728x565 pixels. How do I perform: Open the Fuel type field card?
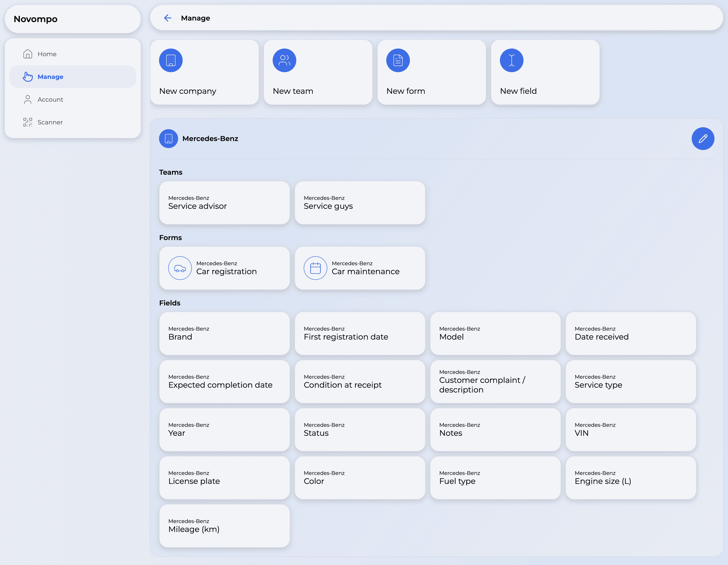pos(495,478)
